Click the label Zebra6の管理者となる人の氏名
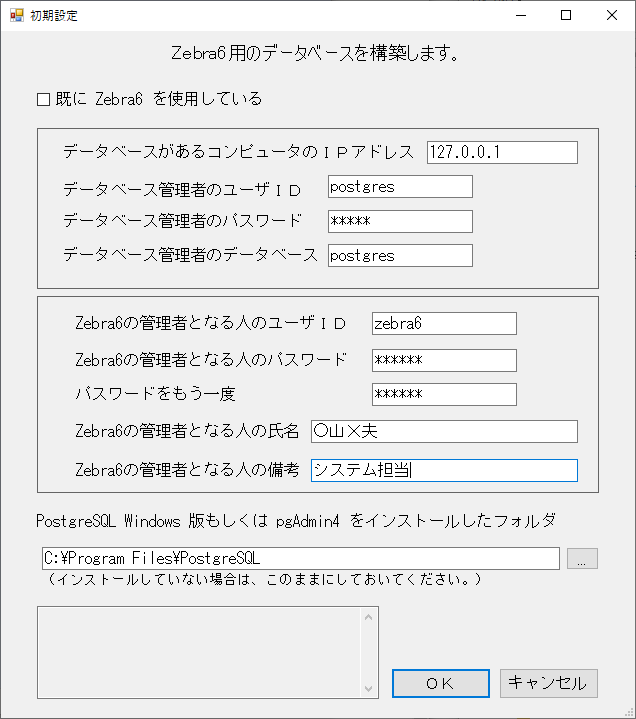636x719 pixels. (x=187, y=431)
